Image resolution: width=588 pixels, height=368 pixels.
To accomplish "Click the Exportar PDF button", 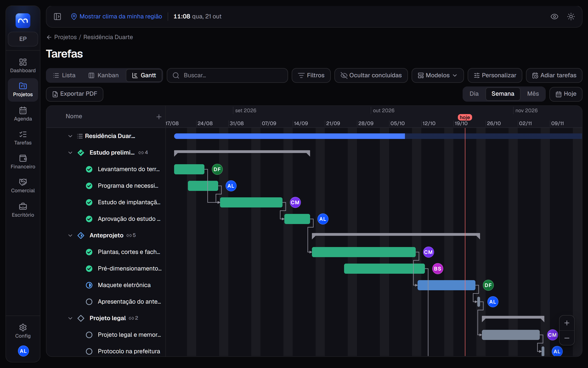I will [x=75, y=94].
